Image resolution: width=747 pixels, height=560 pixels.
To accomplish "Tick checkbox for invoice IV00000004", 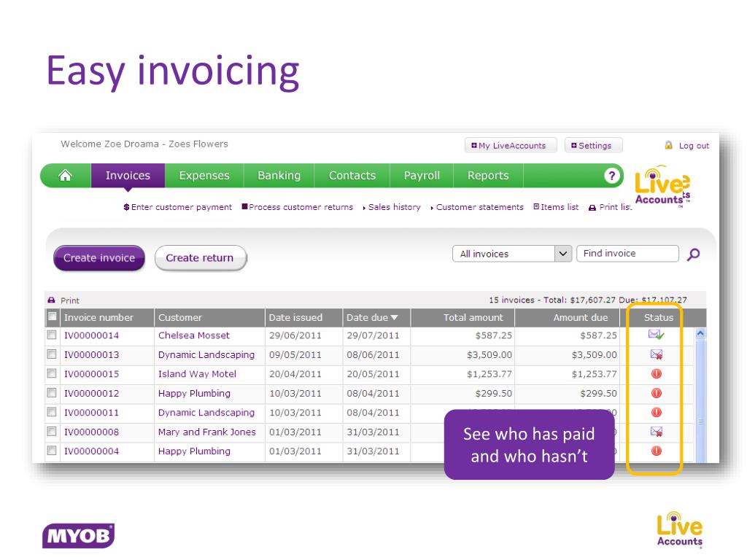I will click(x=52, y=451).
